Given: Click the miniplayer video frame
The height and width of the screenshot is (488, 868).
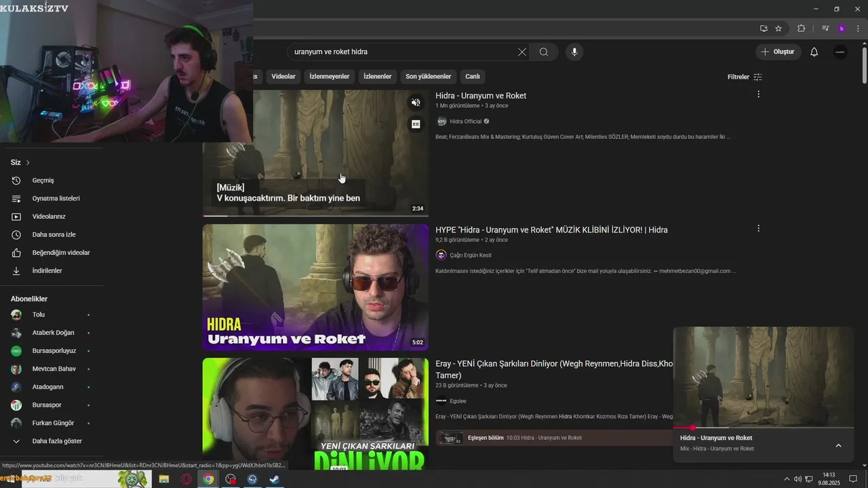Looking at the screenshot, I should [764, 377].
